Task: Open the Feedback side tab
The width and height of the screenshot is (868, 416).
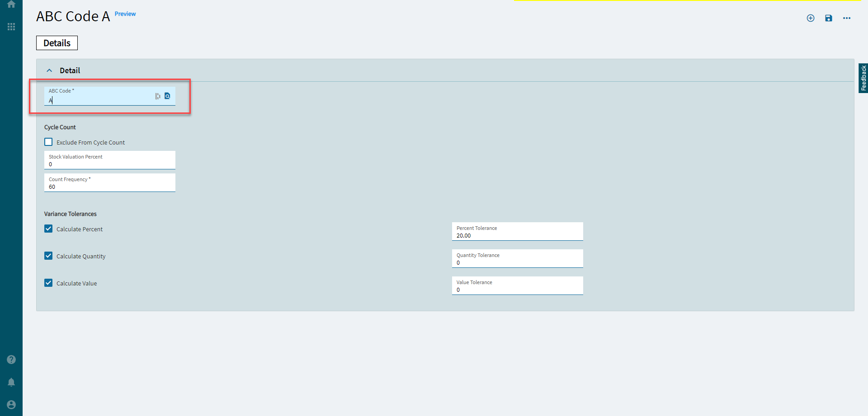Action: click(863, 78)
